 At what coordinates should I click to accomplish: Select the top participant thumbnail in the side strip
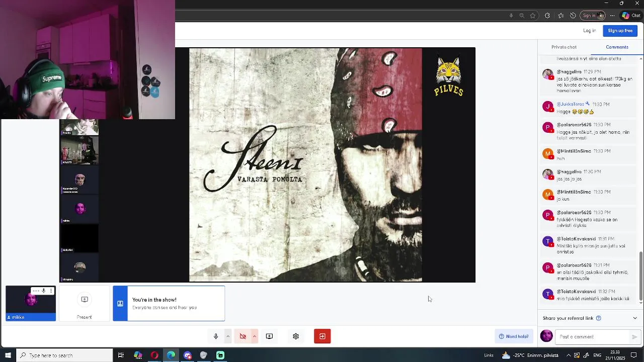79,128
